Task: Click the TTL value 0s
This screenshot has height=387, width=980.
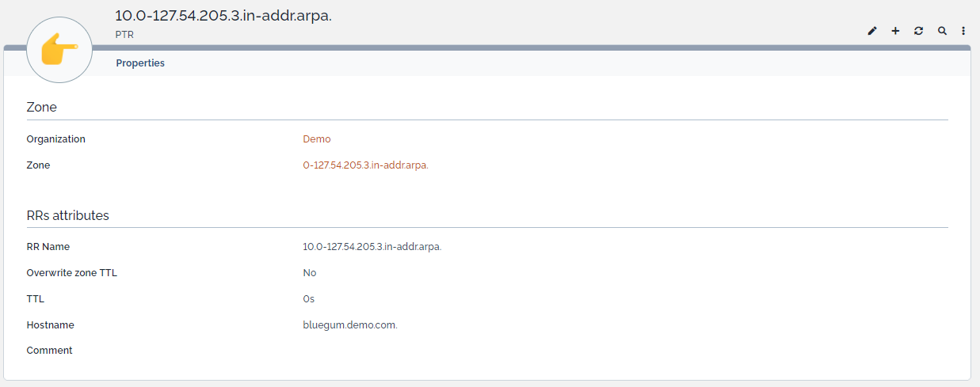Action: click(308, 299)
